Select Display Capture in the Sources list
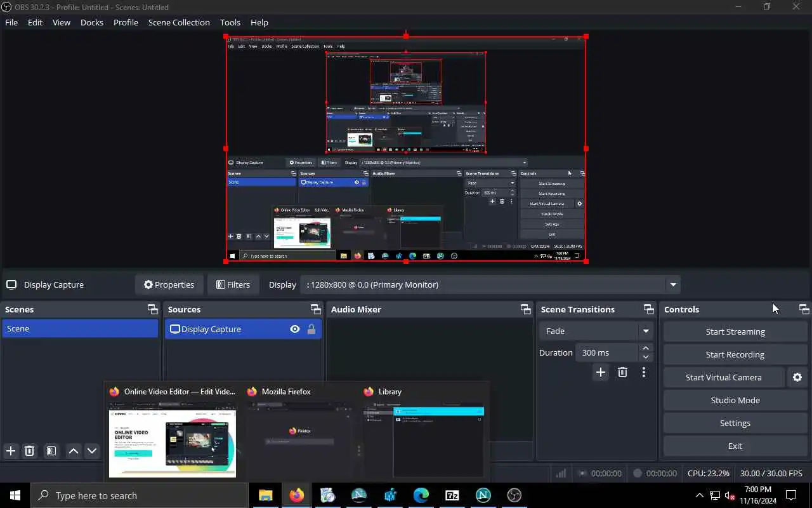The height and width of the screenshot is (508, 812). (x=244, y=329)
